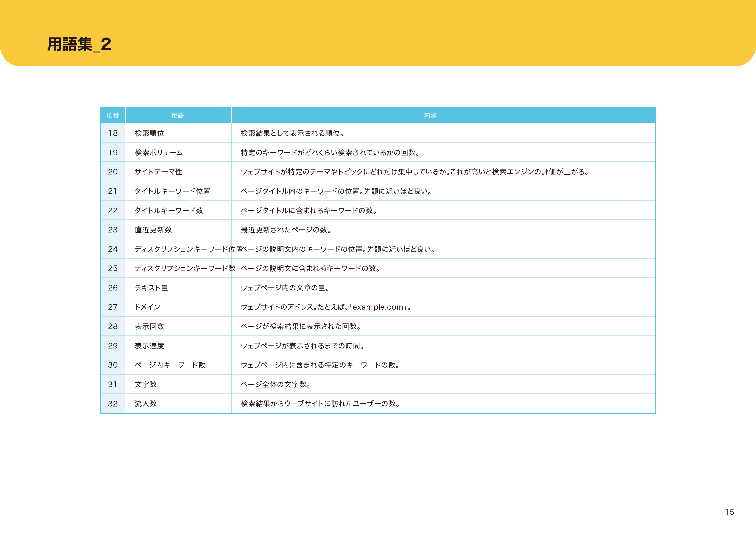This screenshot has height=535, width=756.
Task: Select the term 流入数
Action: (x=146, y=403)
